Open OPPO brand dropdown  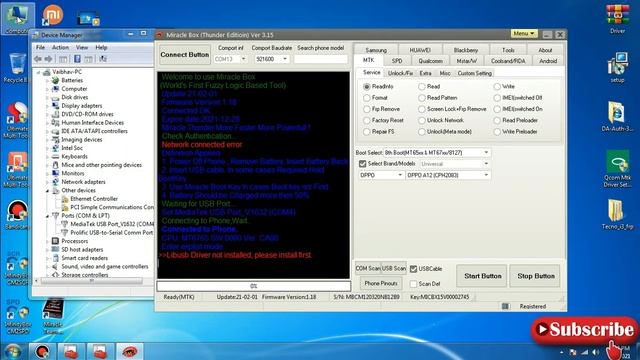click(381, 175)
